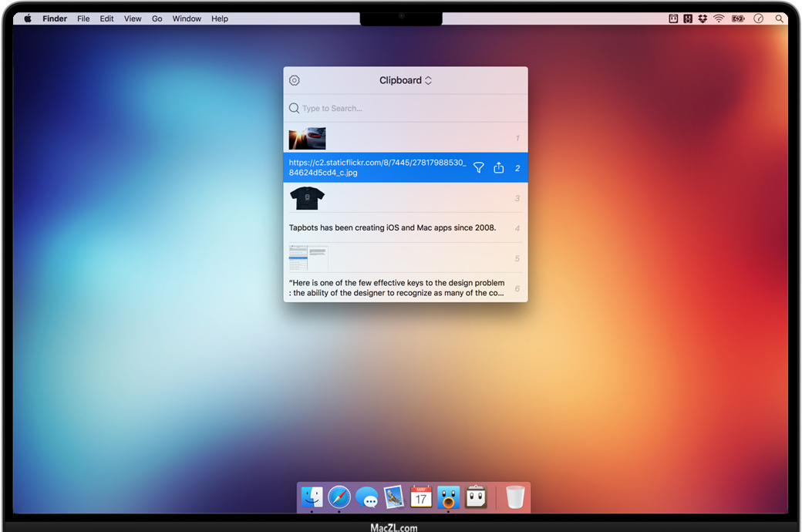Open the Window menu
The image size is (802, 532).
click(x=187, y=19)
